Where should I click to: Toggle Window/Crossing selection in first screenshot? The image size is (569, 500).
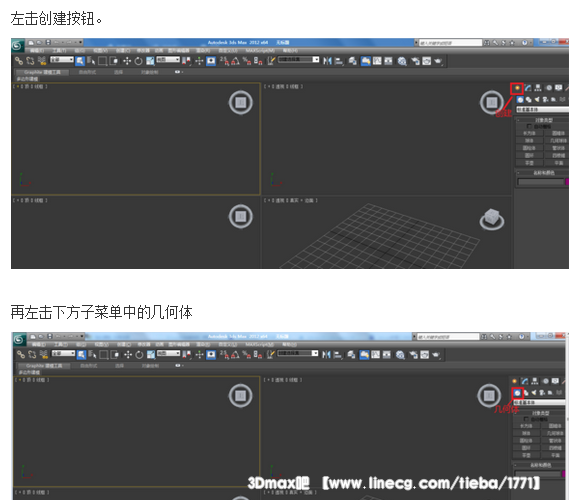(x=114, y=61)
